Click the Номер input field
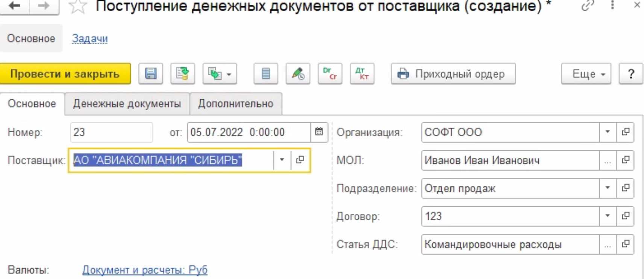The width and height of the screenshot is (644, 279). point(112,132)
